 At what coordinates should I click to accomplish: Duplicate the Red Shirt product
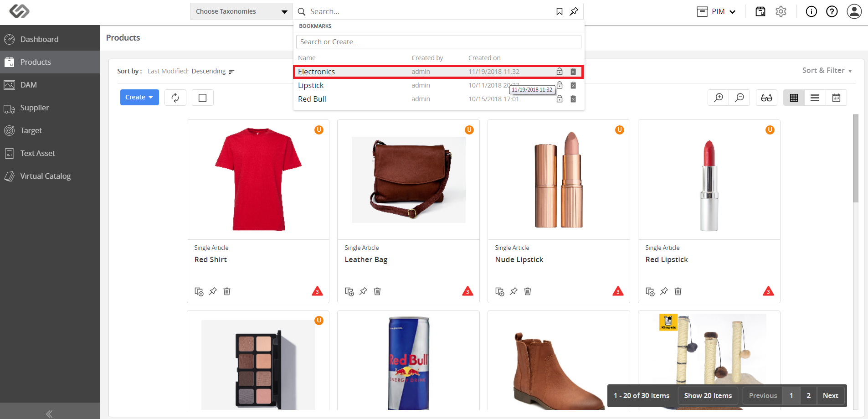pyautogui.click(x=199, y=291)
